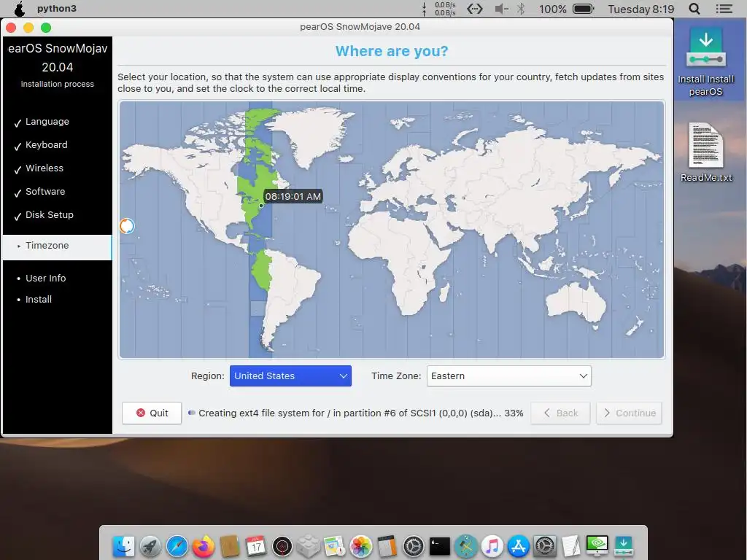Open Spotlight search magnifier in menu bar

pyautogui.click(x=694, y=9)
